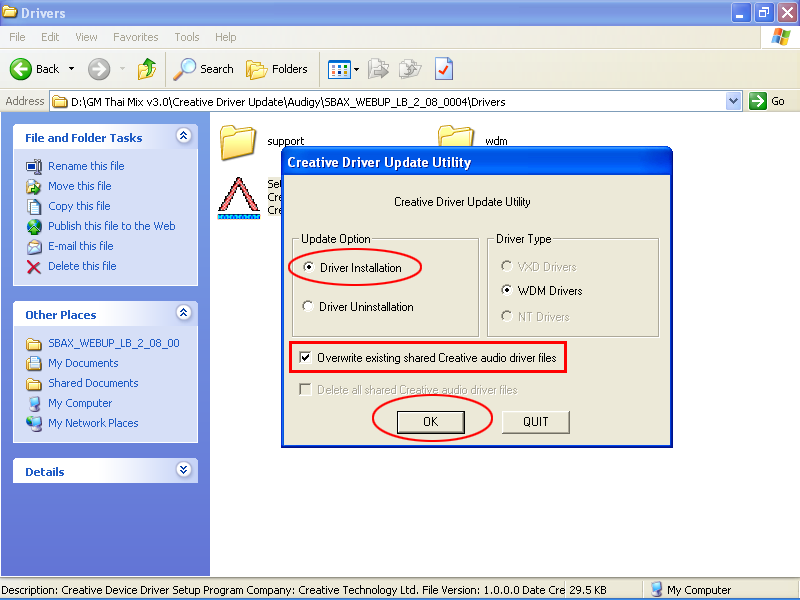Click the Copy this file icon
The width and height of the screenshot is (800, 600).
pyautogui.click(x=34, y=206)
